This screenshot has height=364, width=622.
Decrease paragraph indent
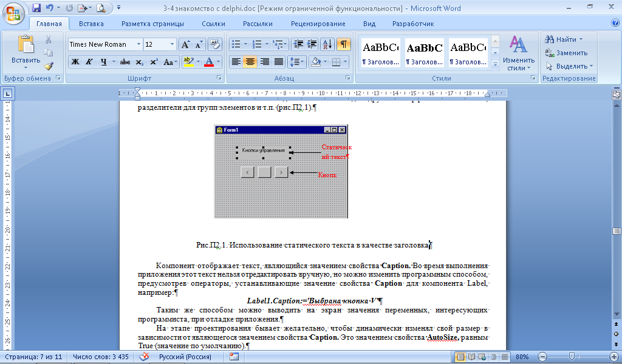(x=298, y=44)
